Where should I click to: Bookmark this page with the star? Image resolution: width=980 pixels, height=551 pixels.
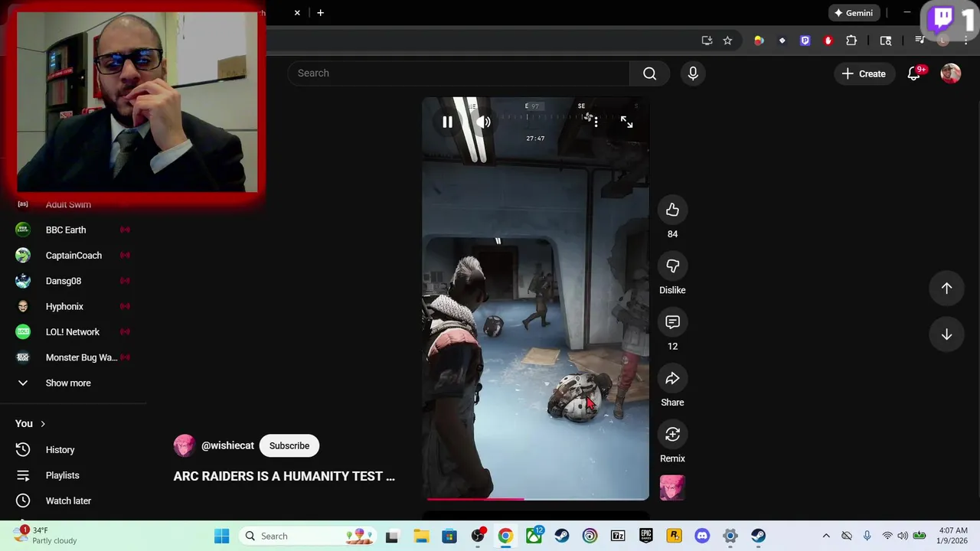(727, 41)
